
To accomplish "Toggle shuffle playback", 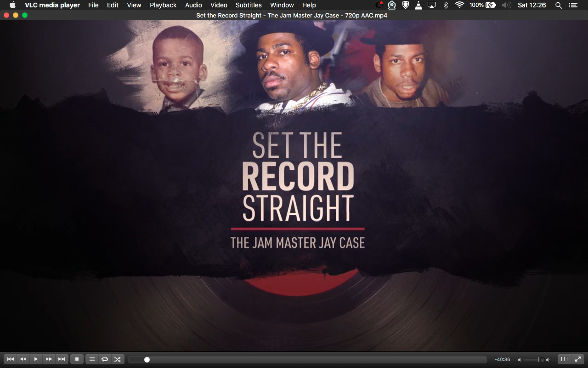I will pos(118,359).
